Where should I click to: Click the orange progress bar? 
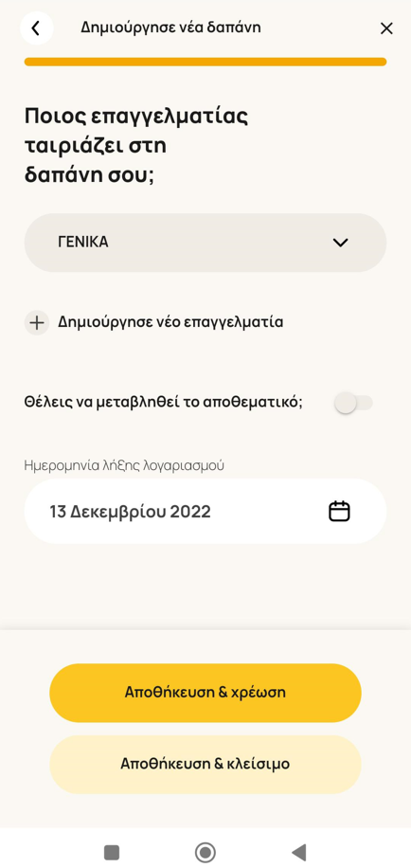click(205, 62)
